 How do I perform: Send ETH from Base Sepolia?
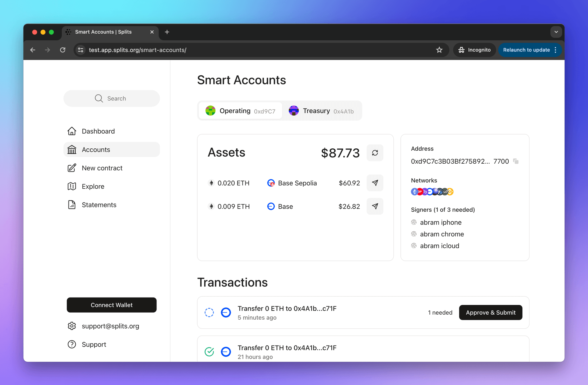pyautogui.click(x=375, y=183)
